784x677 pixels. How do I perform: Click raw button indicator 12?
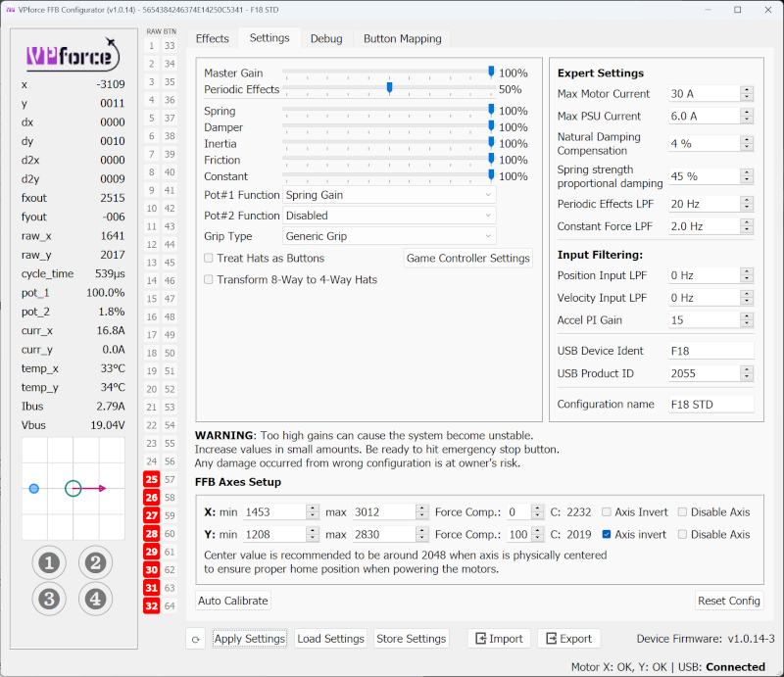tap(152, 245)
